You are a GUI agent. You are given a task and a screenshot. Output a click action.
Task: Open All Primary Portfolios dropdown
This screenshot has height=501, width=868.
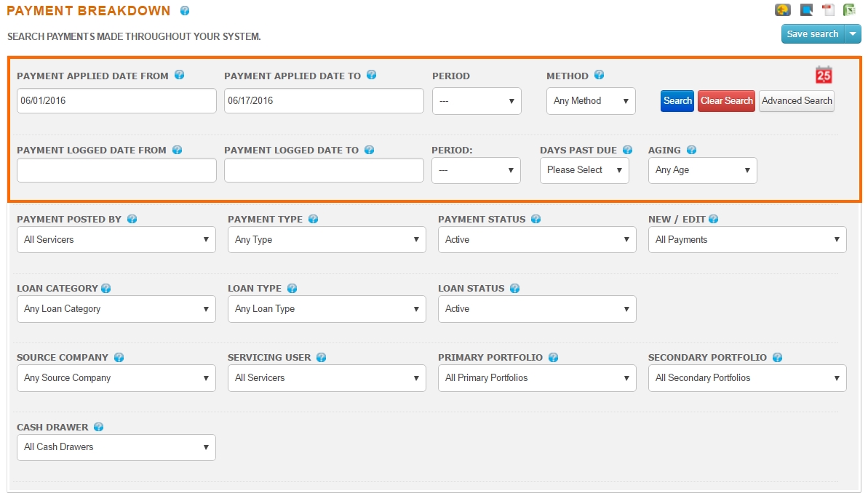coord(537,377)
